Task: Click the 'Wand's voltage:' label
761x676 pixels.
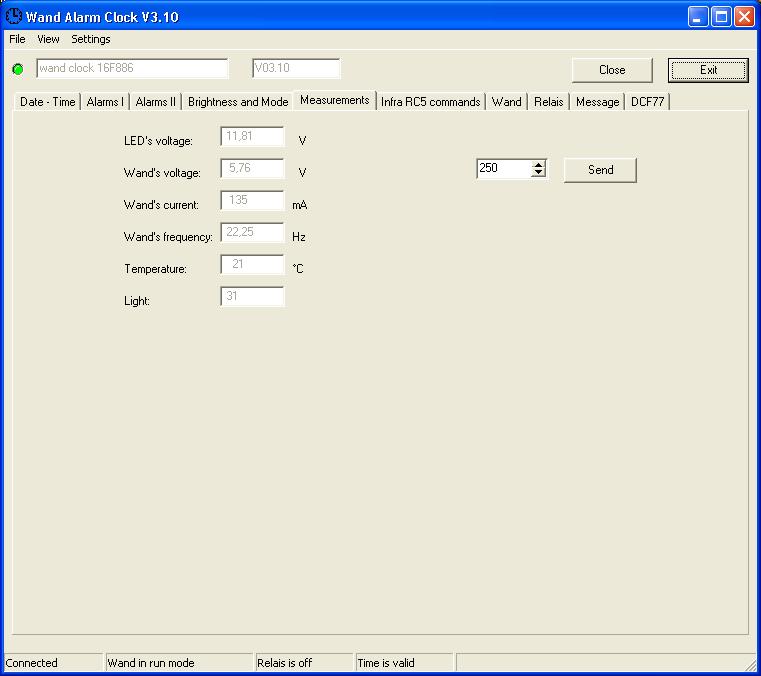Action: pyautogui.click(x=162, y=173)
